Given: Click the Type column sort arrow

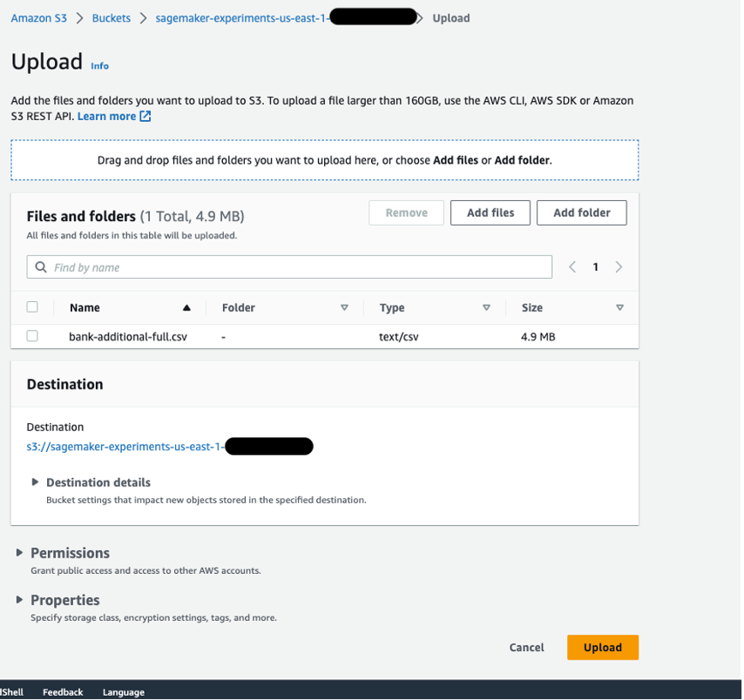Looking at the screenshot, I should coord(486,308).
